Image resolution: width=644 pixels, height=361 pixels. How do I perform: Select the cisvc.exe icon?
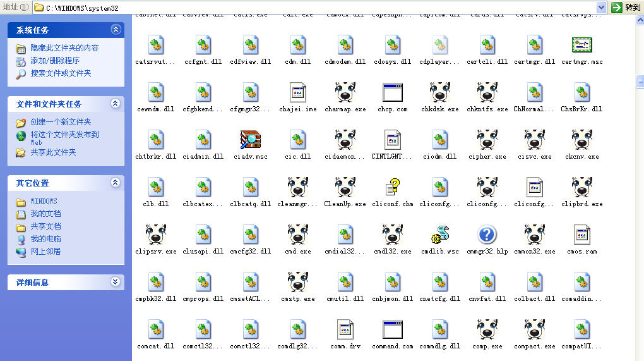pyautogui.click(x=535, y=140)
